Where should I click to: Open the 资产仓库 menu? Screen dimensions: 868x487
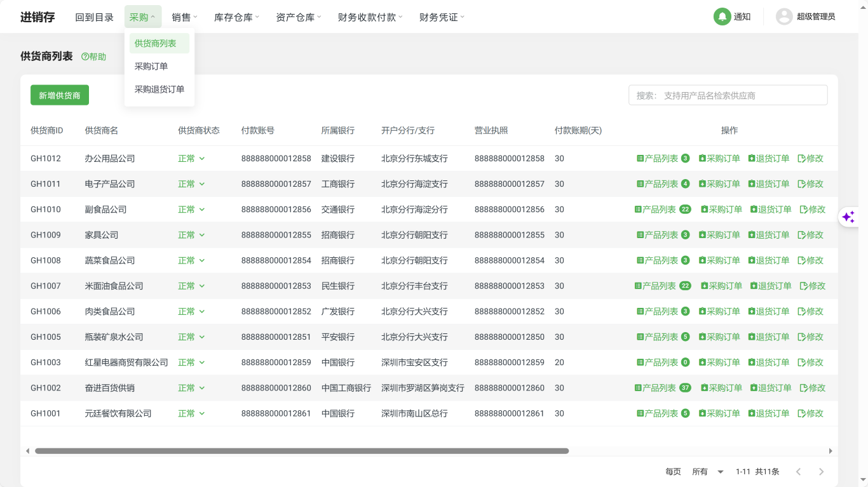299,17
